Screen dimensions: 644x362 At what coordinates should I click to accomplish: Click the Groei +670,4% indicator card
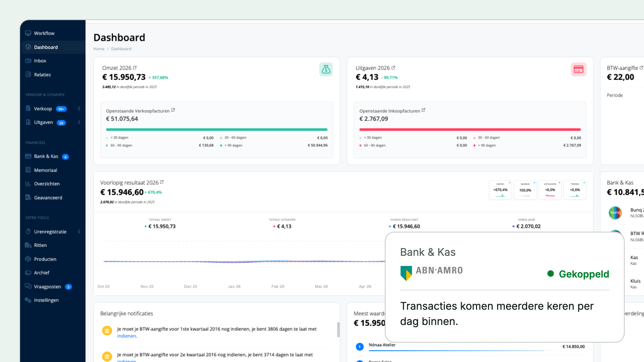[500, 190]
